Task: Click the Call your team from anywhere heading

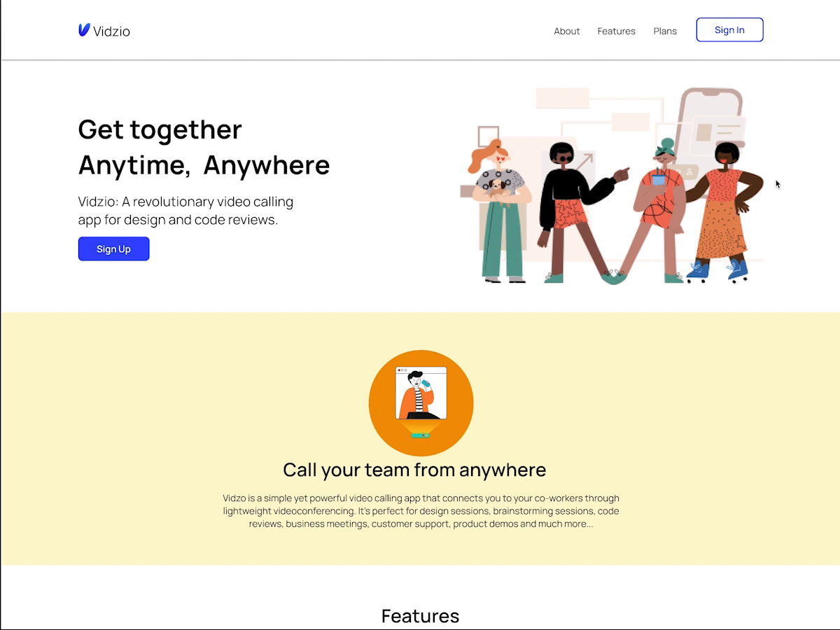Action: (x=414, y=469)
